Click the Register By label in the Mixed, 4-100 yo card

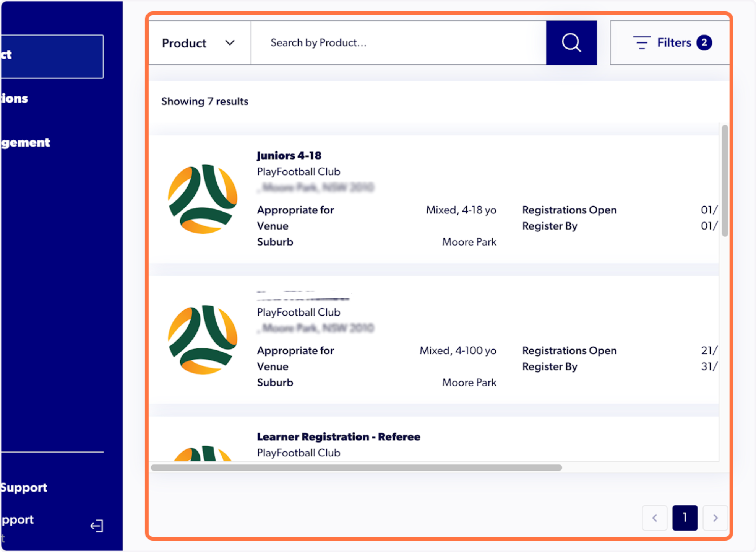[x=550, y=366]
